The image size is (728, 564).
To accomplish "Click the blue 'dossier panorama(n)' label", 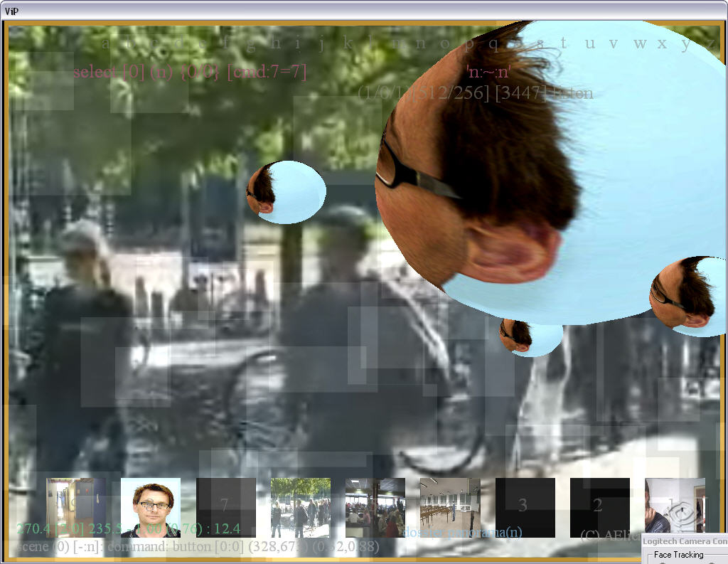I will 463,532.
